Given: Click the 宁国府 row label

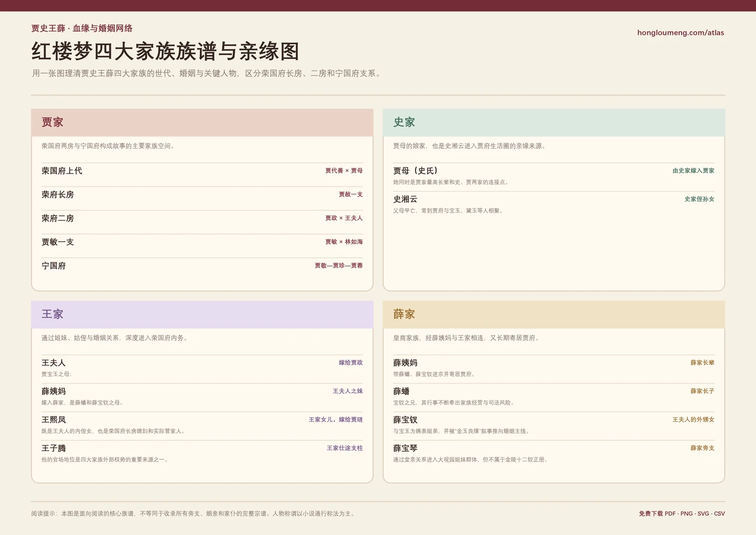Looking at the screenshot, I should click(53, 266).
